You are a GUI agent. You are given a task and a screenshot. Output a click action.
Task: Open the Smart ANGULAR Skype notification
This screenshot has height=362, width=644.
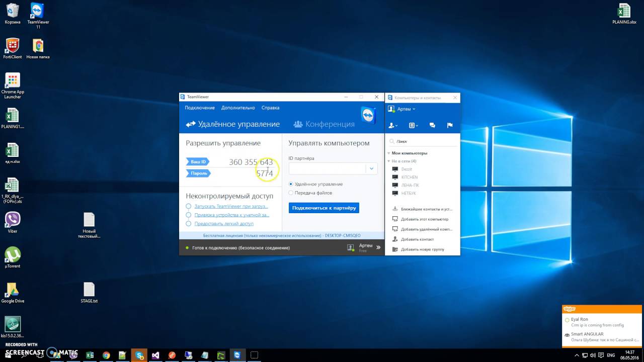(602, 337)
